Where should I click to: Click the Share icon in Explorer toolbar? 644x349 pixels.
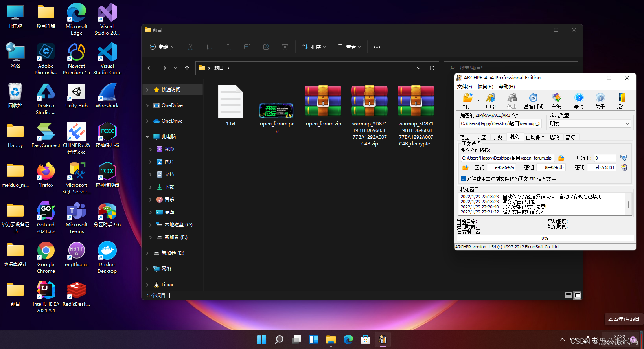tap(266, 47)
